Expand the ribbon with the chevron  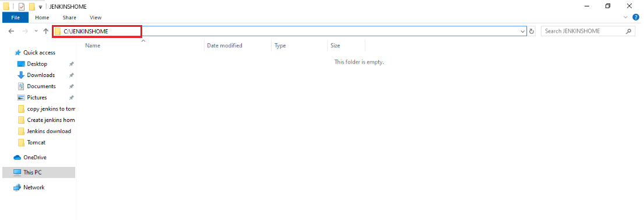click(x=625, y=18)
